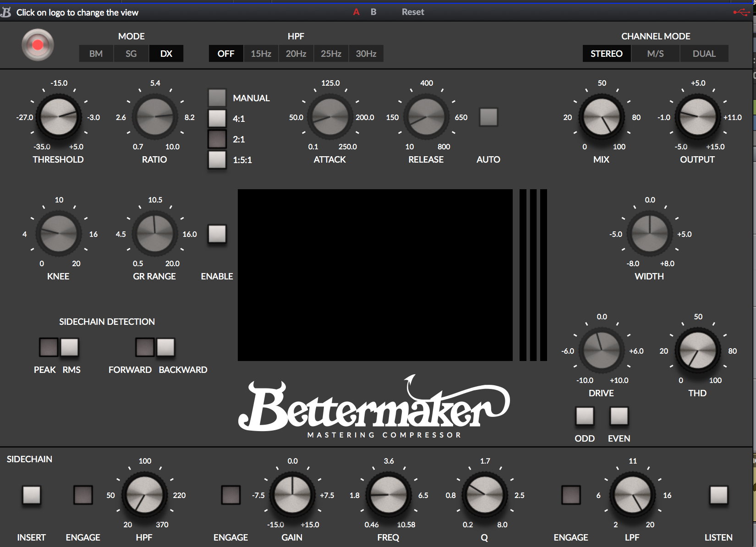Click the RATIO knob
Viewport: 756px width, 547px height.
point(155,117)
